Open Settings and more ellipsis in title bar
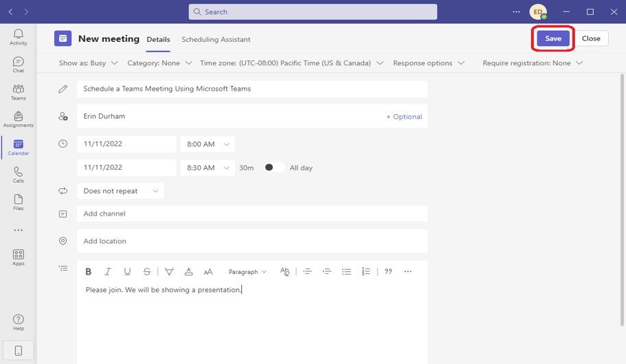Viewport: 626px width, 364px height. (x=516, y=12)
